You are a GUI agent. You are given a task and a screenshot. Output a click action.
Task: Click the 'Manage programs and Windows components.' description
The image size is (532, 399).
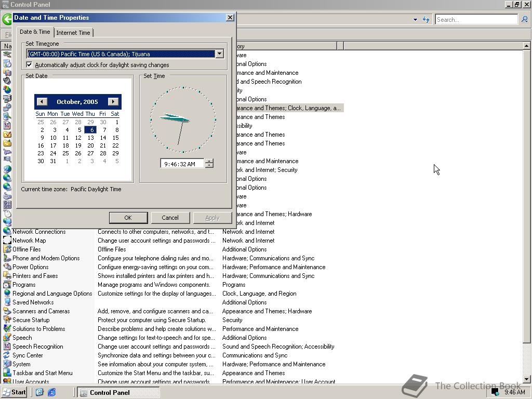coord(154,285)
